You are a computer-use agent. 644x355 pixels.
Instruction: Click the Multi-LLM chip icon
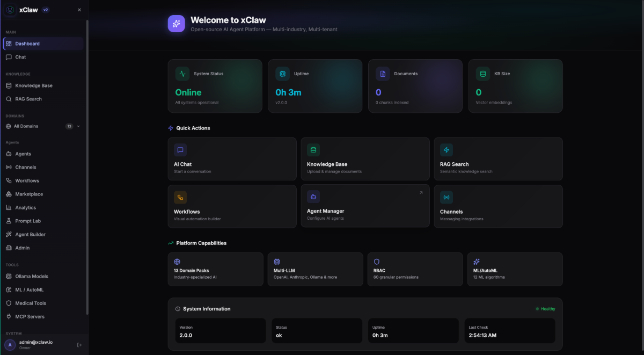point(277,262)
